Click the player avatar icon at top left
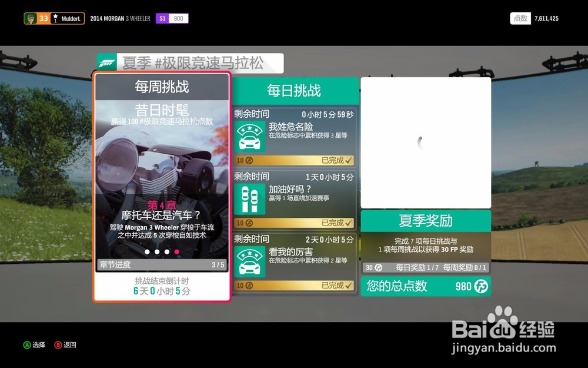Viewport: 588px width, 368px height. [x=31, y=18]
